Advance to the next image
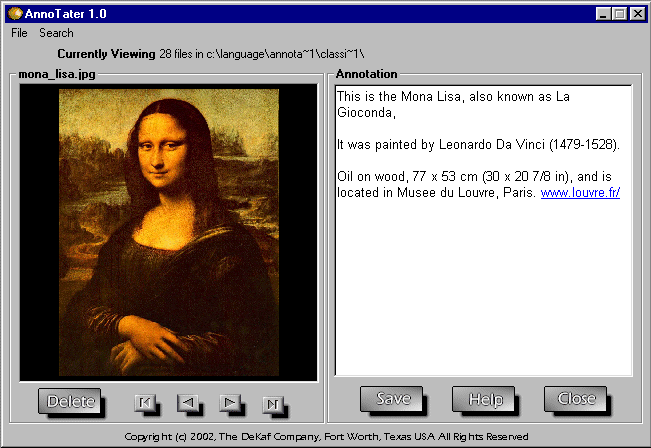The image size is (651, 448). [230, 402]
